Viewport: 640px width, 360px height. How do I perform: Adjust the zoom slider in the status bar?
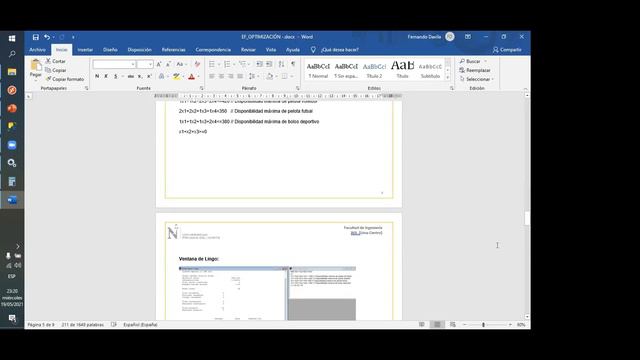point(484,324)
